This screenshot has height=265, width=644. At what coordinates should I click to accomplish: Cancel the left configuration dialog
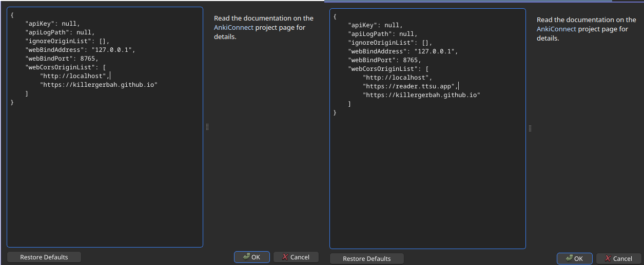296,257
